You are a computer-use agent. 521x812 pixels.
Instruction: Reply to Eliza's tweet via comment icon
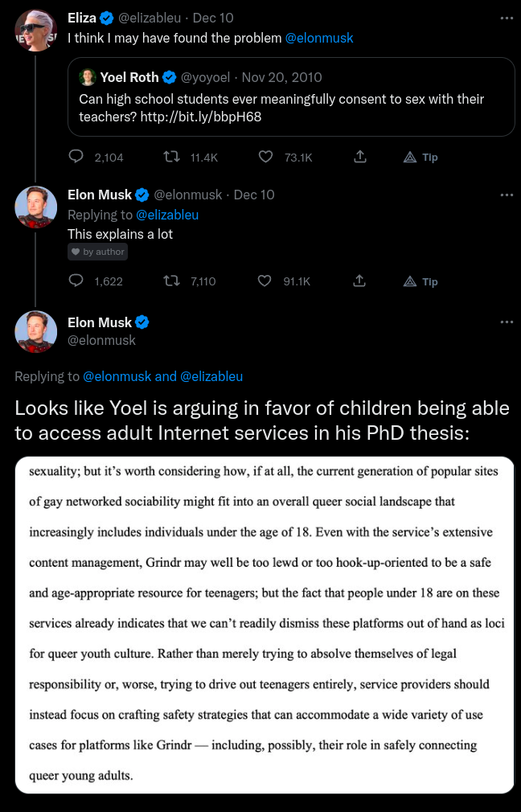(76, 157)
